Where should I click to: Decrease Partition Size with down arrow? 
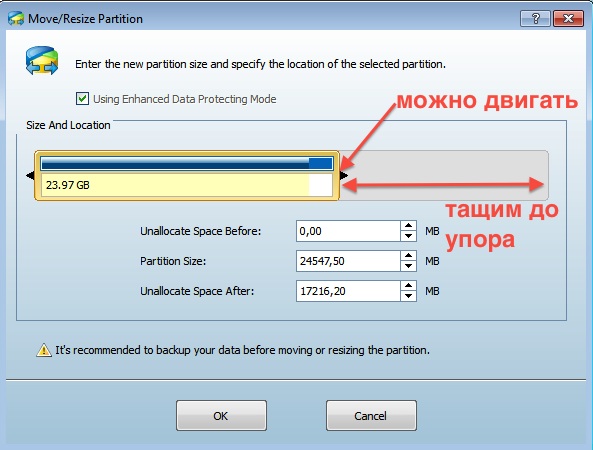click(408, 266)
